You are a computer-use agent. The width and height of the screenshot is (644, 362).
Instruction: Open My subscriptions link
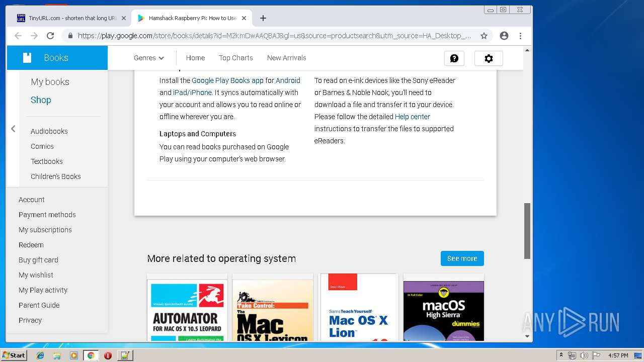click(45, 230)
